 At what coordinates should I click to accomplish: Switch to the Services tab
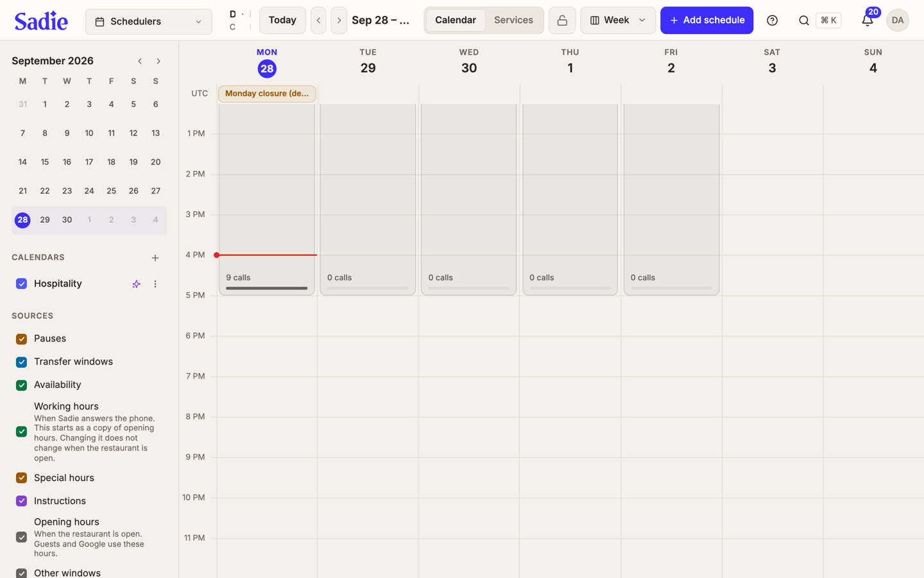(x=513, y=21)
